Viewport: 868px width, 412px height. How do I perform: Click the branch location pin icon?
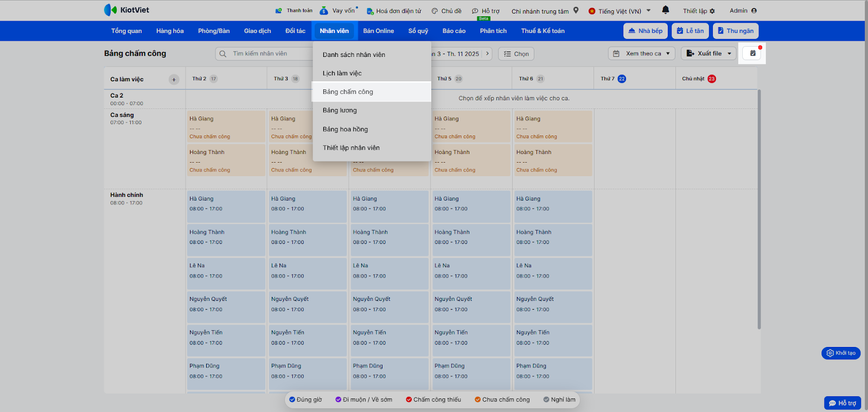click(576, 10)
